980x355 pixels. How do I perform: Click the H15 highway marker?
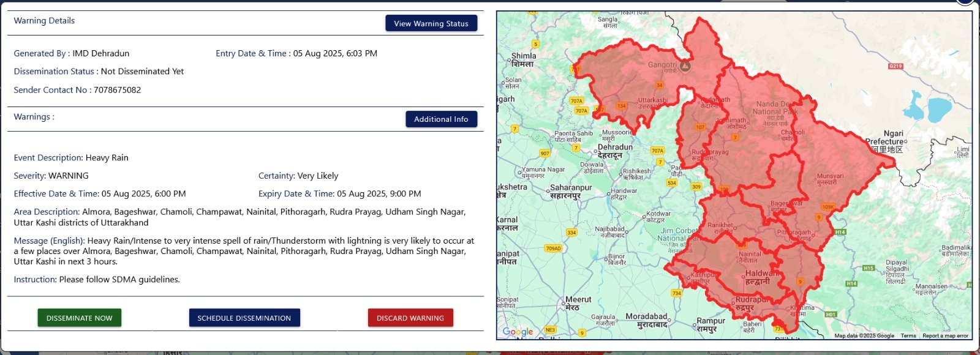869,268
